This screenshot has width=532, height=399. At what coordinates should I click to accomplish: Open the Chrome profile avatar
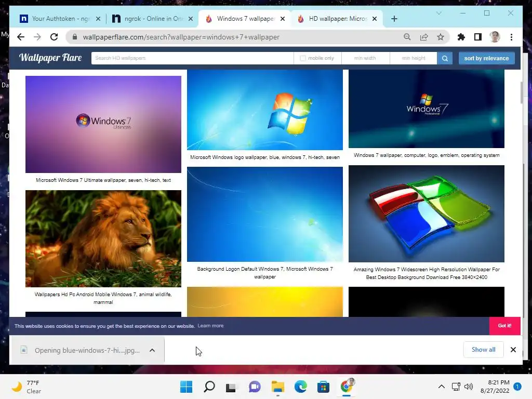(495, 37)
